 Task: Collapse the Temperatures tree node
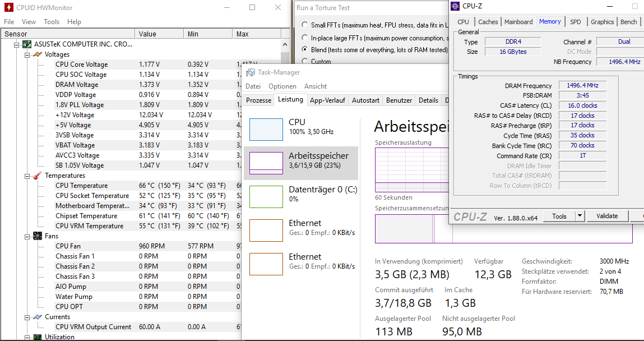click(x=27, y=176)
